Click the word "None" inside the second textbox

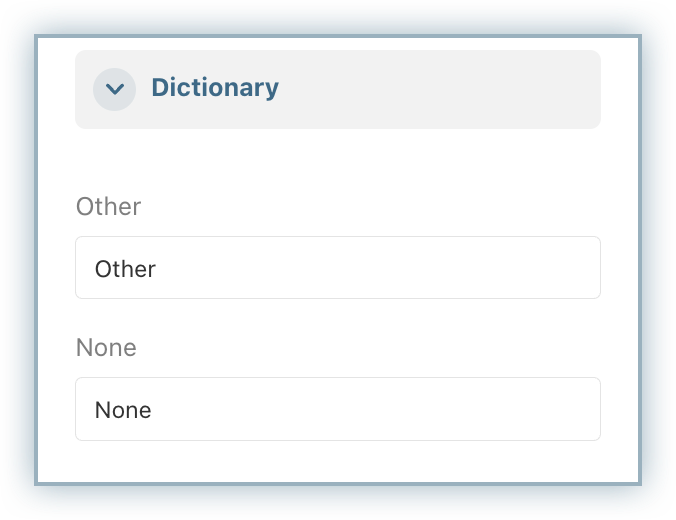[123, 410]
